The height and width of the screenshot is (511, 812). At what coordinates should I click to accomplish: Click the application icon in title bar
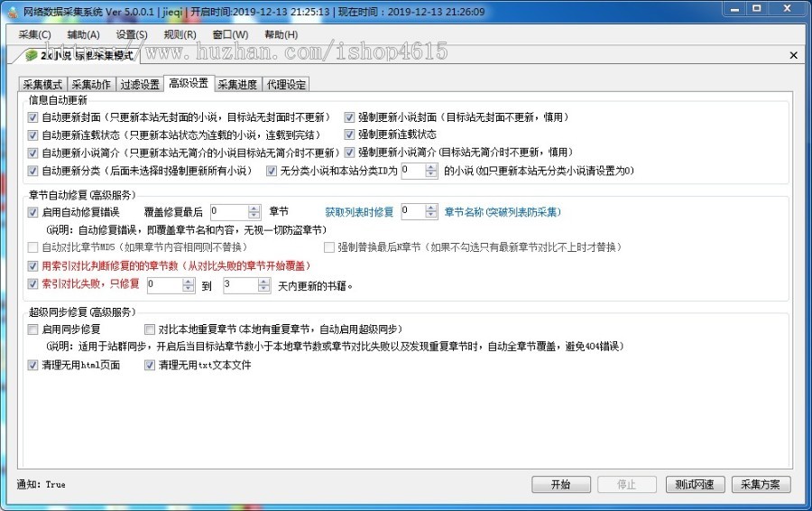[13, 12]
